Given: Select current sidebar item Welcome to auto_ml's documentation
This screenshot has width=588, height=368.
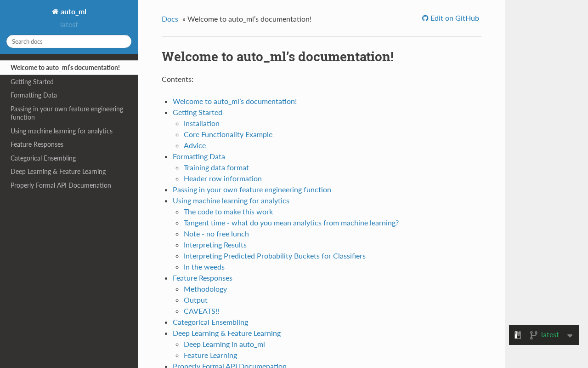Looking at the screenshot, I should point(69,68).
